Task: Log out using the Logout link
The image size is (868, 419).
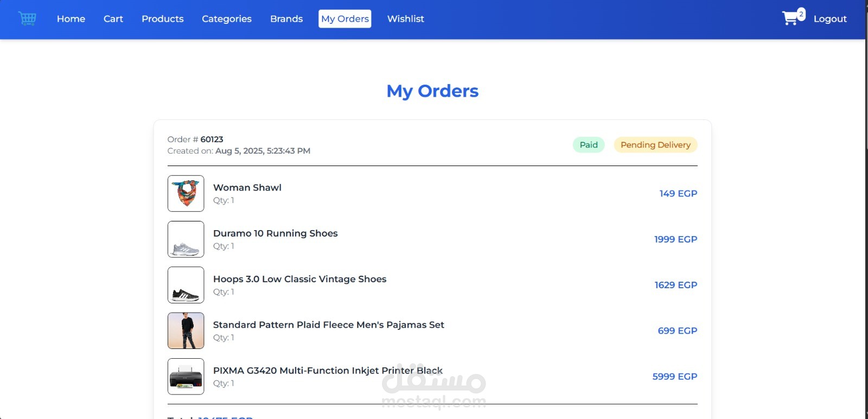Action: click(830, 19)
